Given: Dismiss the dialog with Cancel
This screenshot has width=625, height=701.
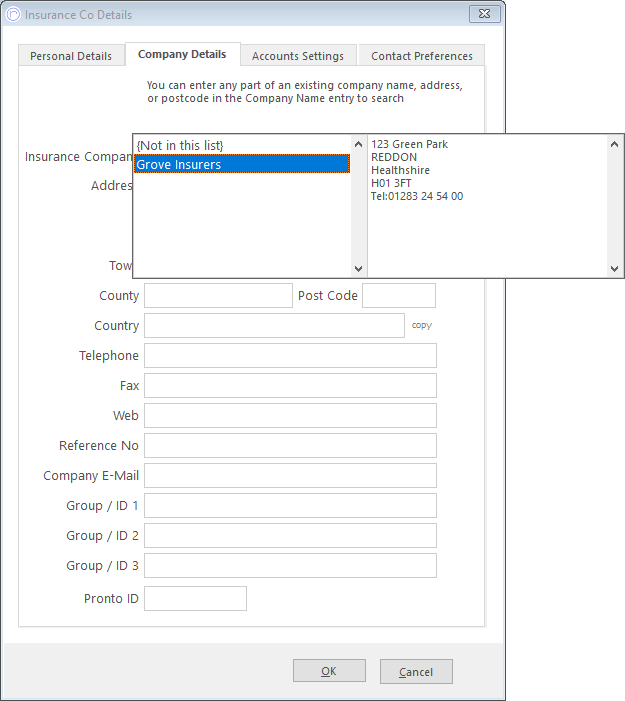Looking at the screenshot, I should (x=416, y=671).
